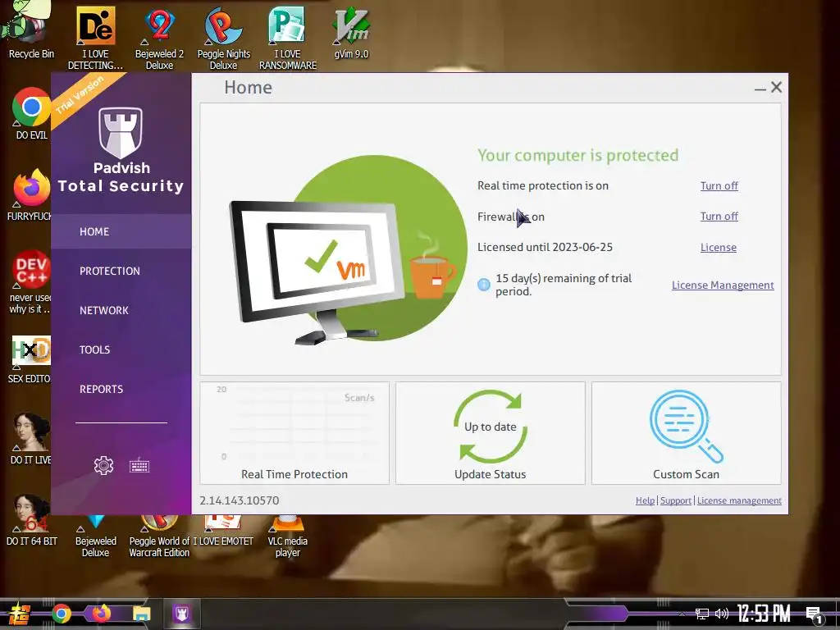840x630 pixels.
Task: Open File Explorer from the taskbar
Action: pos(141,614)
